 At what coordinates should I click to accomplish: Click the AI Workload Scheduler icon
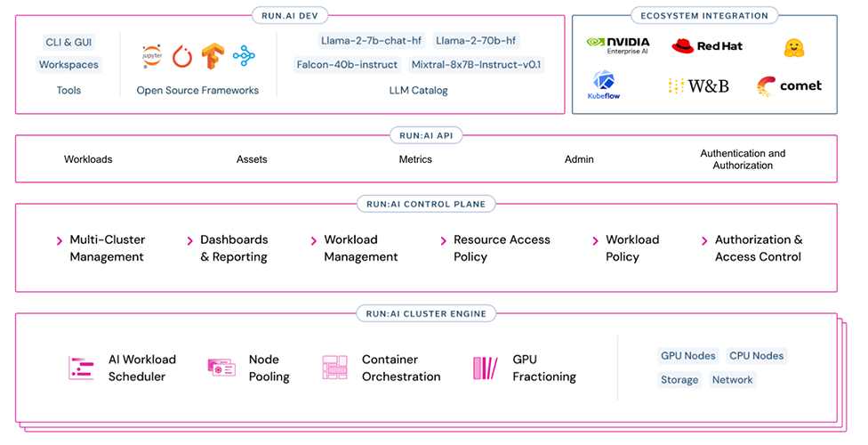click(x=81, y=368)
